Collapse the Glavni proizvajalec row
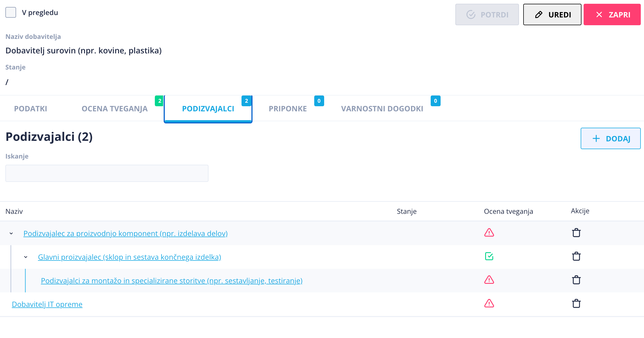The width and height of the screenshot is (644, 338). pyautogui.click(x=26, y=257)
